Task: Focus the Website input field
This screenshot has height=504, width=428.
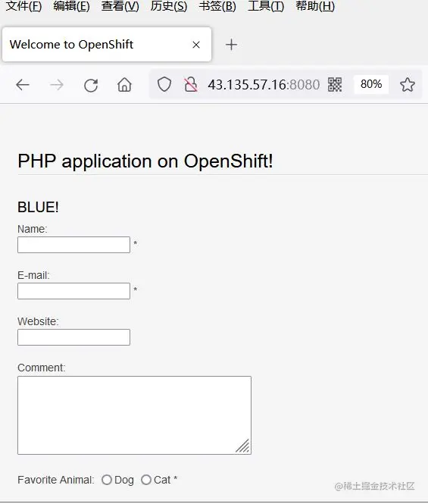Action: coord(74,337)
